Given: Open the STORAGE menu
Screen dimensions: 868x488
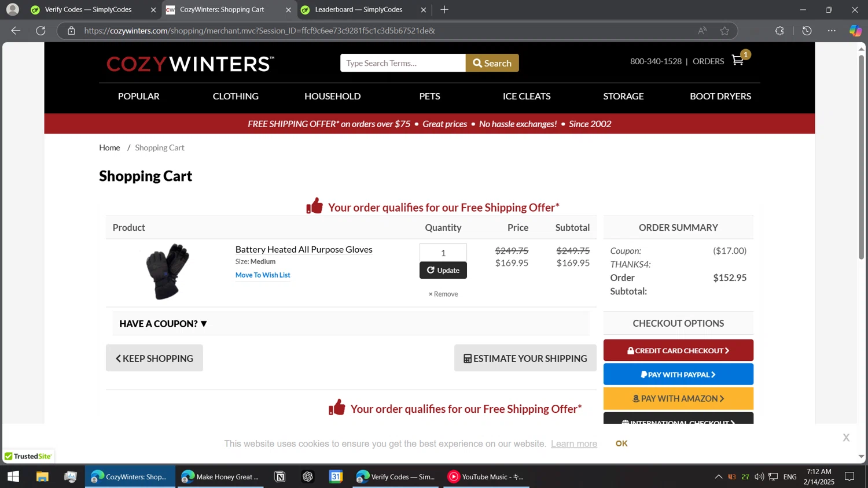Looking at the screenshot, I should click(623, 97).
